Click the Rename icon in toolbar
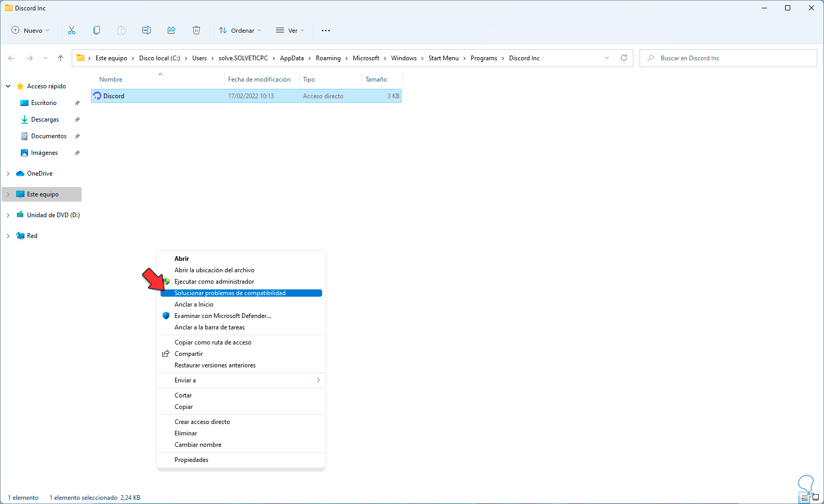This screenshot has height=504, width=824. tap(147, 30)
